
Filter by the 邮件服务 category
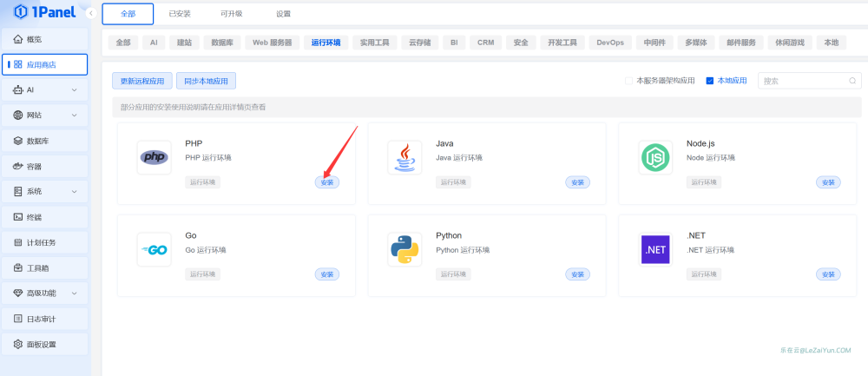(741, 43)
